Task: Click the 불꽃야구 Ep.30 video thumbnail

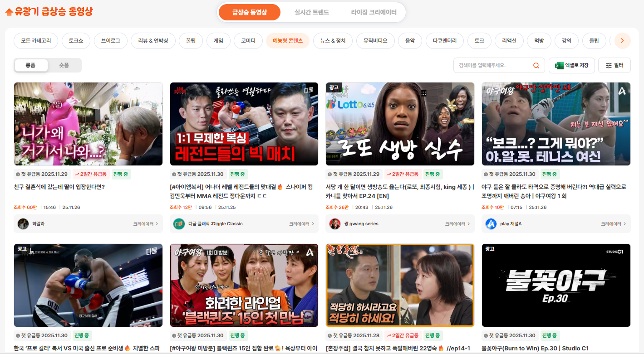Action: (x=556, y=285)
